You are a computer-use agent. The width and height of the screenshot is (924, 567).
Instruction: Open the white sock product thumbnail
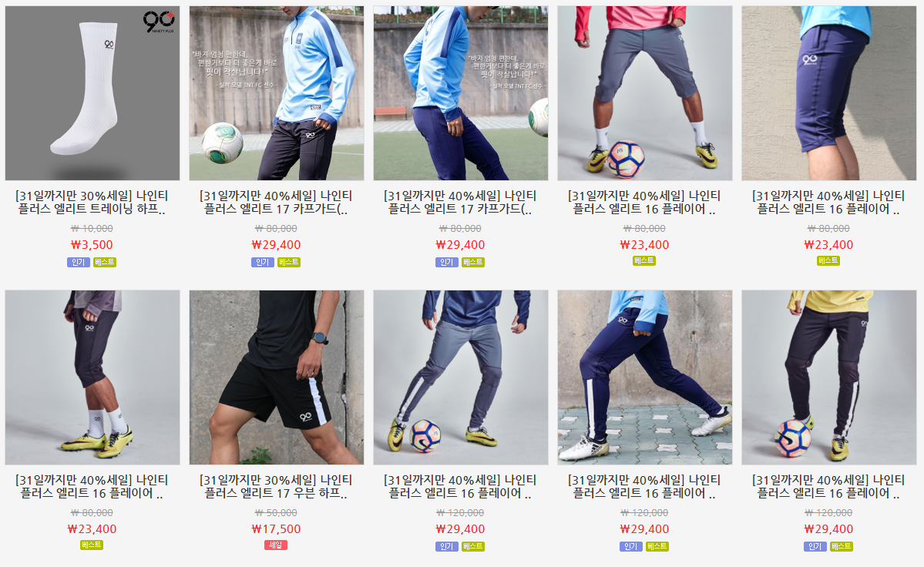tap(92, 93)
